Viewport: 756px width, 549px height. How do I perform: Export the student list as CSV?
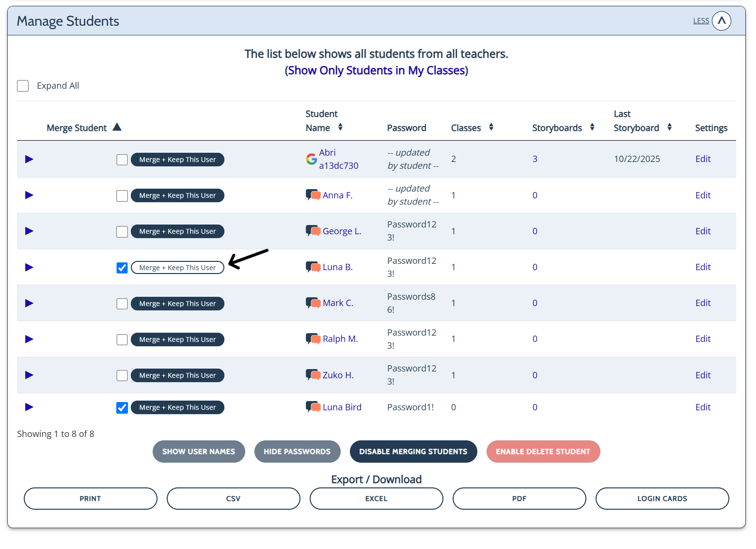click(233, 499)
